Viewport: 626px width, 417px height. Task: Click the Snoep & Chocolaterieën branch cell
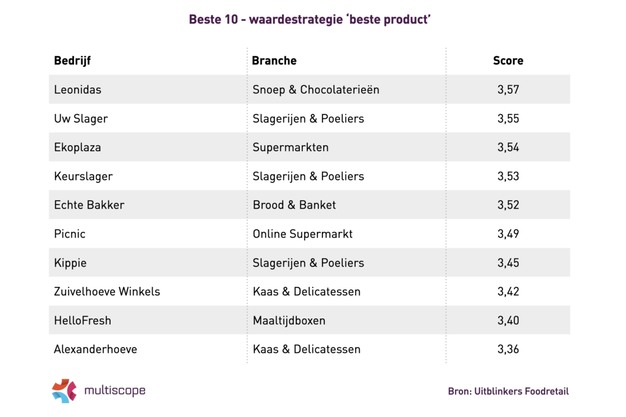(x=316, y=90)
